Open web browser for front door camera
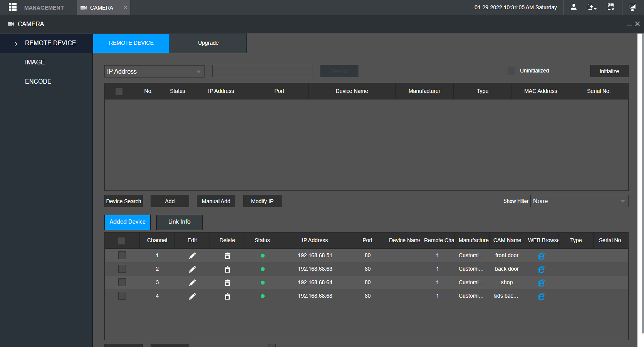 tap(541, 256)
